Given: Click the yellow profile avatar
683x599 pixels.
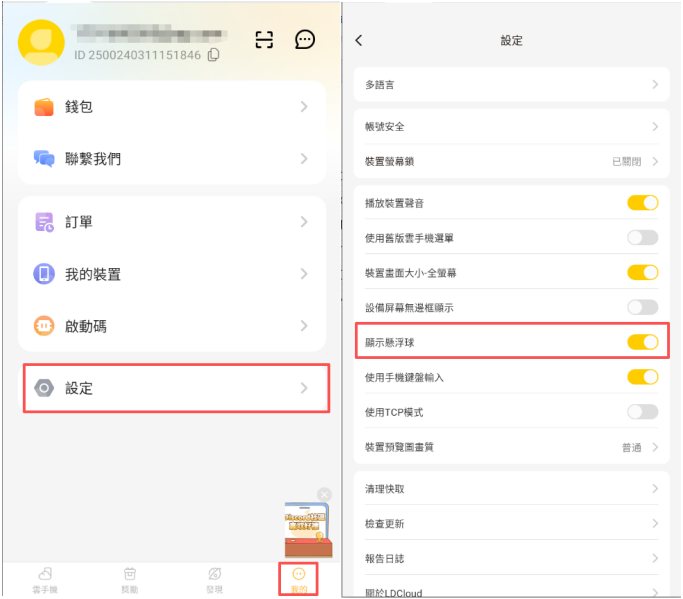Looking at the screenshot, I should [41, 42].
